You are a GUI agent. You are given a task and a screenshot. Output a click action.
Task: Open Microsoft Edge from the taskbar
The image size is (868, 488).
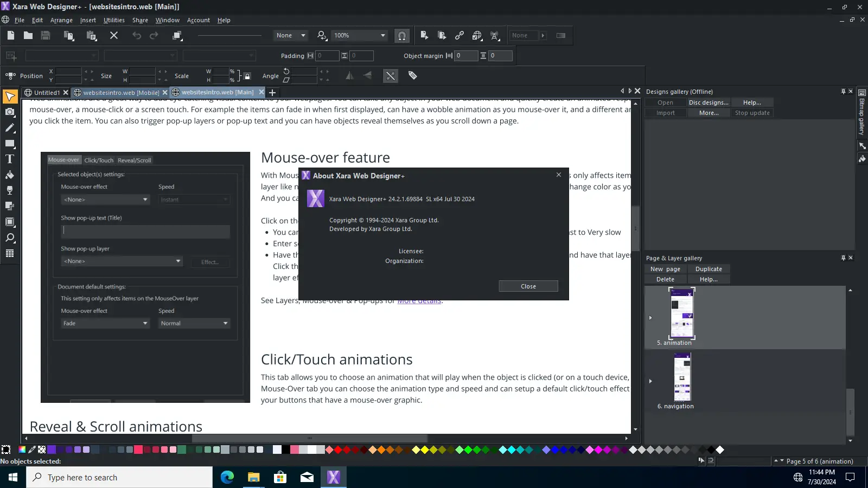(227, 477)
